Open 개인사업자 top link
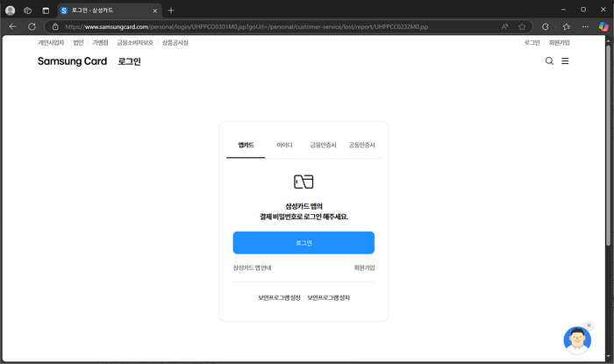614x364 pixels. (51, 43)
